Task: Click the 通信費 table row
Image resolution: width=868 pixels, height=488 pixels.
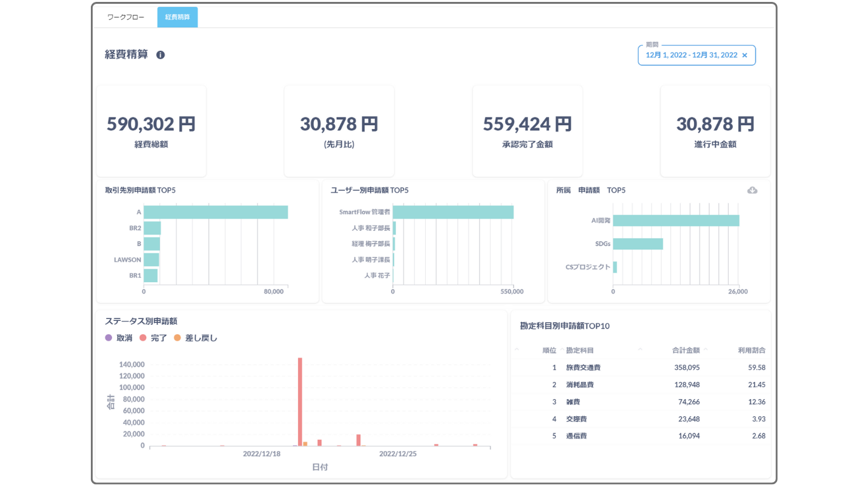Action: [641, 437]
